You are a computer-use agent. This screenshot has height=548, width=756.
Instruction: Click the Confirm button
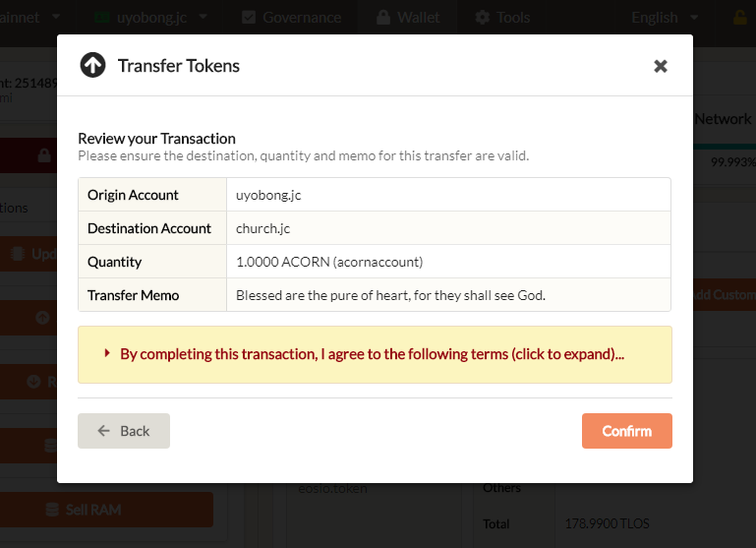tap(626, 431)
